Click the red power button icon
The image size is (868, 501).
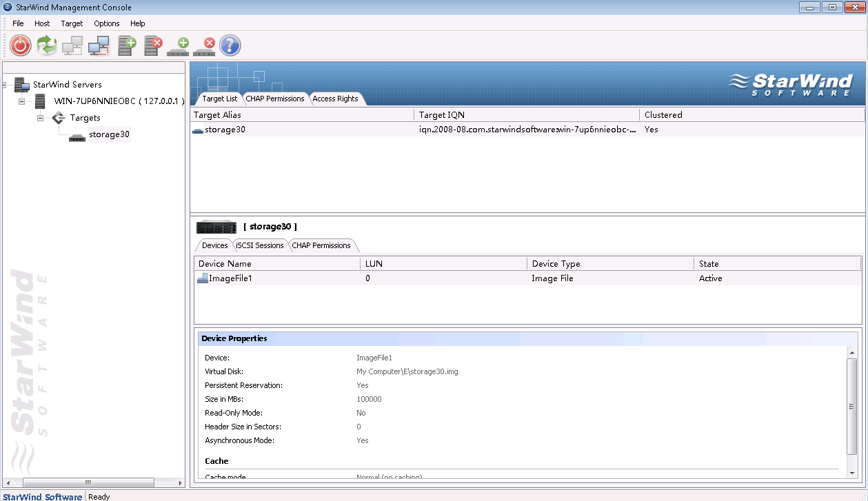point(21,45)
